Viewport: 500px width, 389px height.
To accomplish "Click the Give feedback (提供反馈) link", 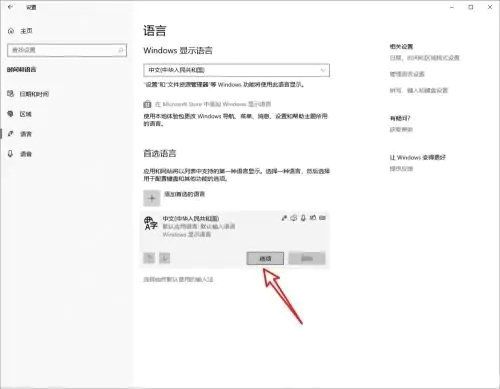I will click(x=401, y=169).
